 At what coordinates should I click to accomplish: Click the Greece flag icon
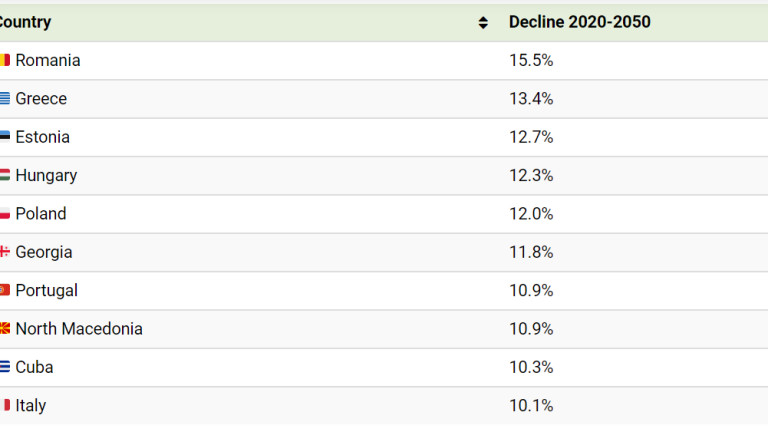tap(5, 99)
